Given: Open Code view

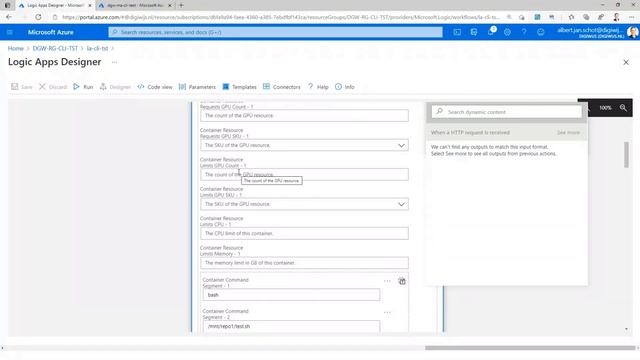Looking at the screenshot, I should 155,87.
